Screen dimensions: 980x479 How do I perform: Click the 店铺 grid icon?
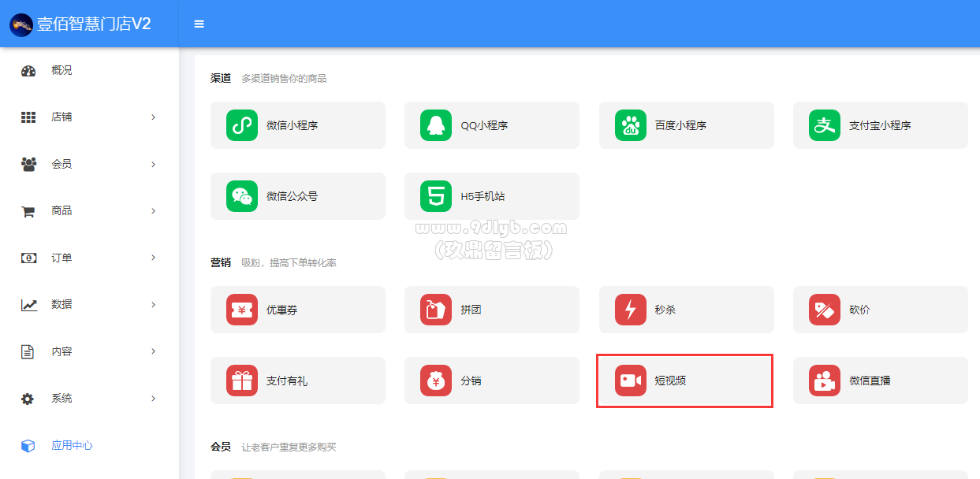tap(28, 117)
